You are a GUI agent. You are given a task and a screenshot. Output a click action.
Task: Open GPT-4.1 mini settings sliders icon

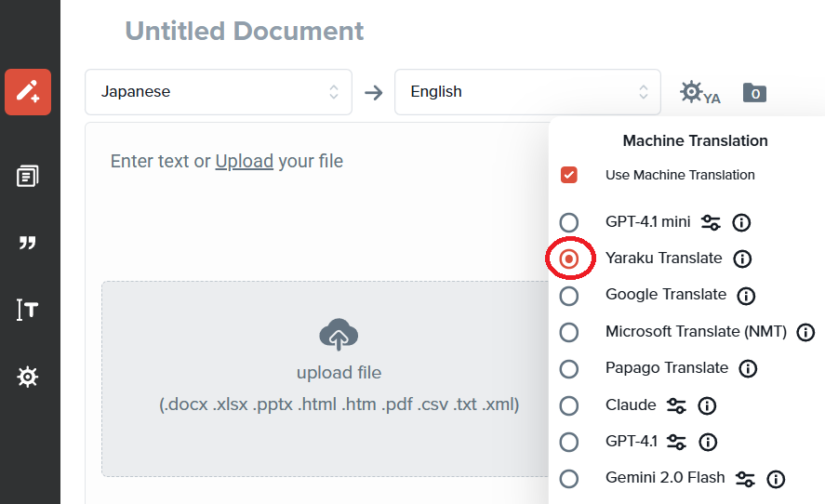[x=711, y=222]
